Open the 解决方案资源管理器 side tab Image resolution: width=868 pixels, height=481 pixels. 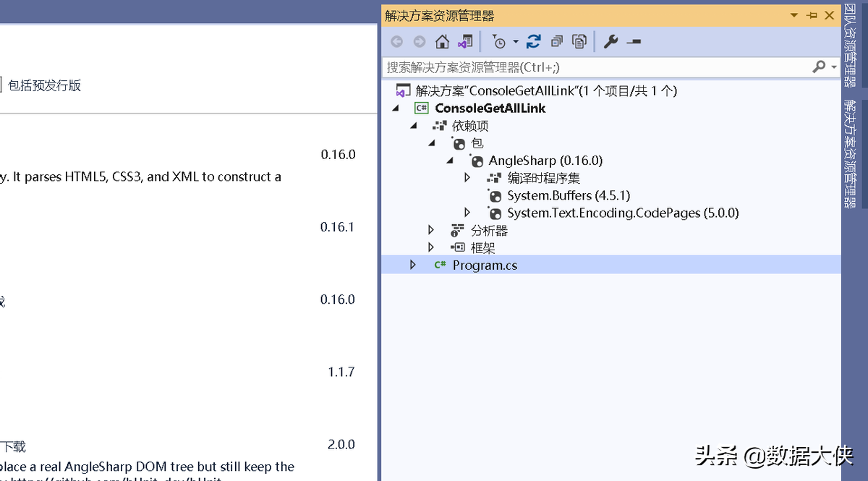(851, 154)
